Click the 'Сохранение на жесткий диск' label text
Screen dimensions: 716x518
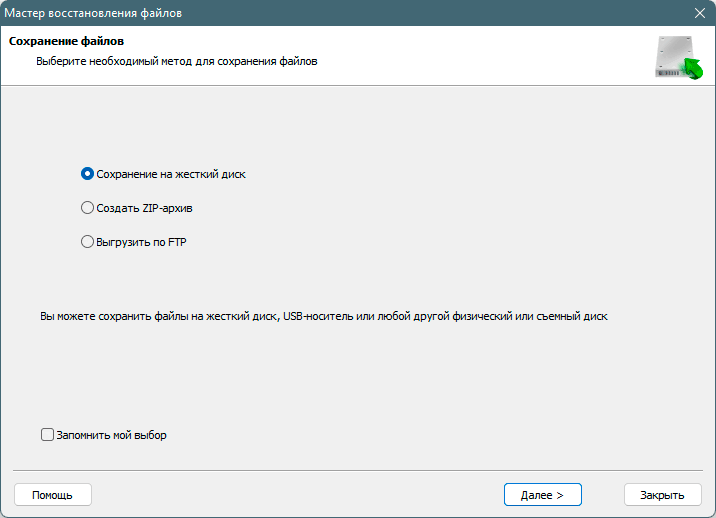click(x=171, y=174)
